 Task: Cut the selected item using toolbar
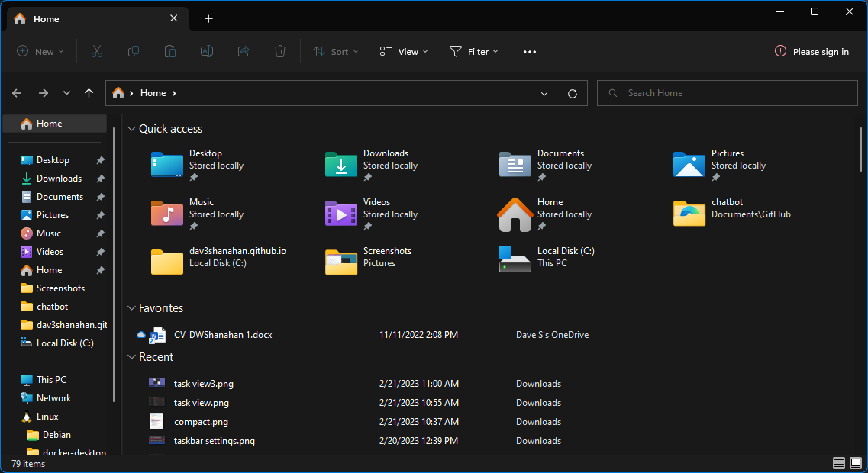pyautogui.click(x=97, y=51)
